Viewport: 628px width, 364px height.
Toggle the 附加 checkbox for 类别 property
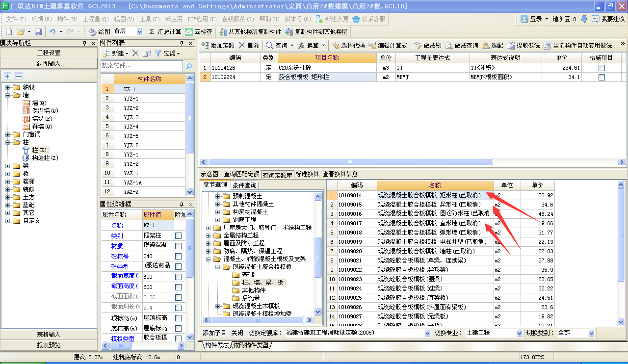pyautogui.click(x=179, y=235)
